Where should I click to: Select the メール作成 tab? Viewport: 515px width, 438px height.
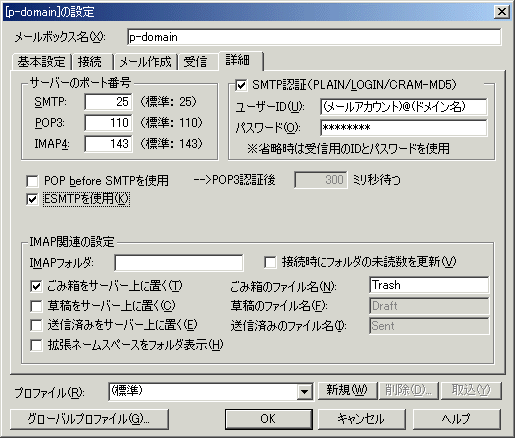pyautogui.click(x=145, y=62)
